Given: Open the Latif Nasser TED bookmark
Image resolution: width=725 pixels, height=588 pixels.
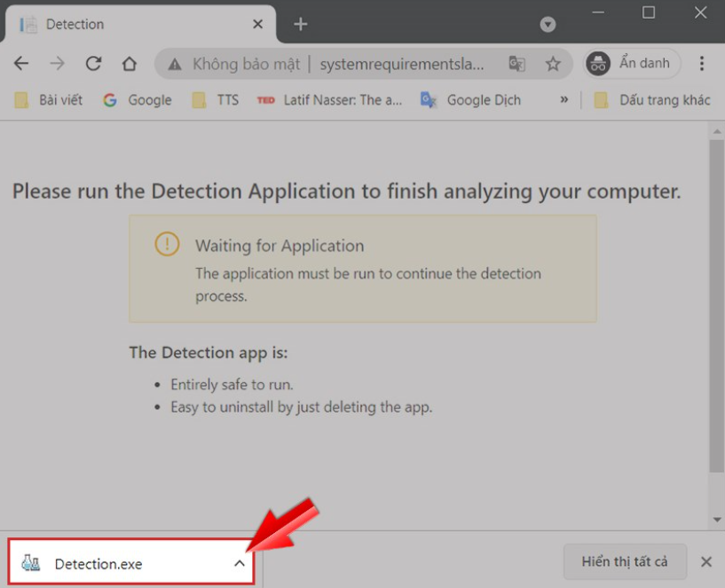Looking at the screenshot, I should tap(330, 100).
